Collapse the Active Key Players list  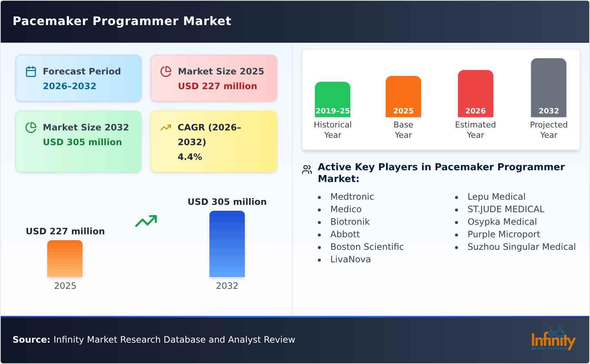[x=441, y=172]
